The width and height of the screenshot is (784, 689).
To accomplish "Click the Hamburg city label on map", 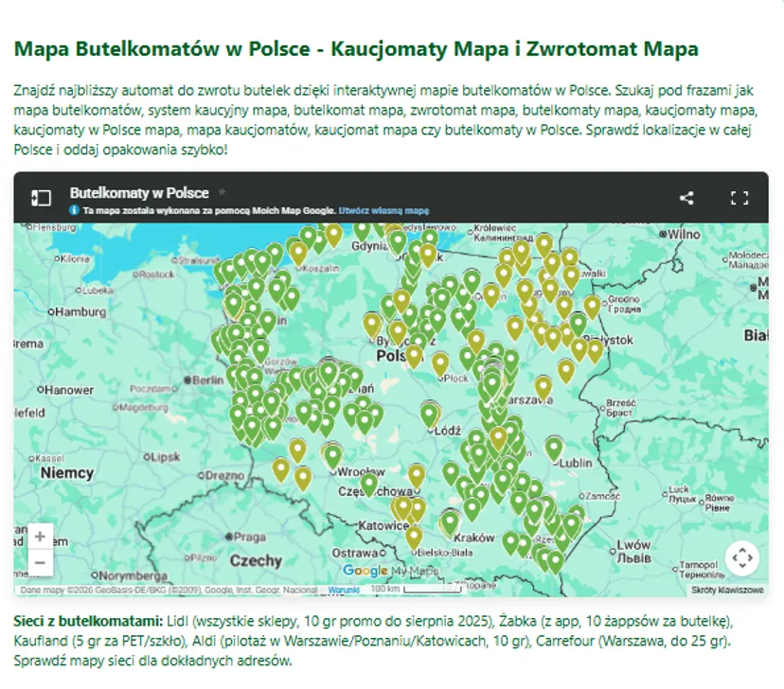I will [x=78, y=312].
